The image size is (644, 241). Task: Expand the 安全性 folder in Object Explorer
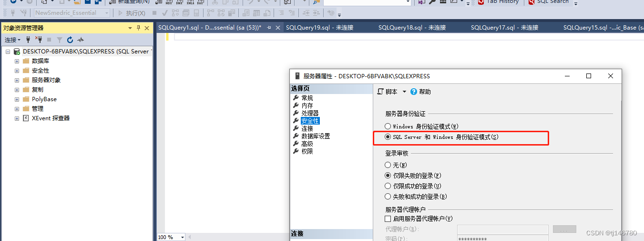pos(17,71)
